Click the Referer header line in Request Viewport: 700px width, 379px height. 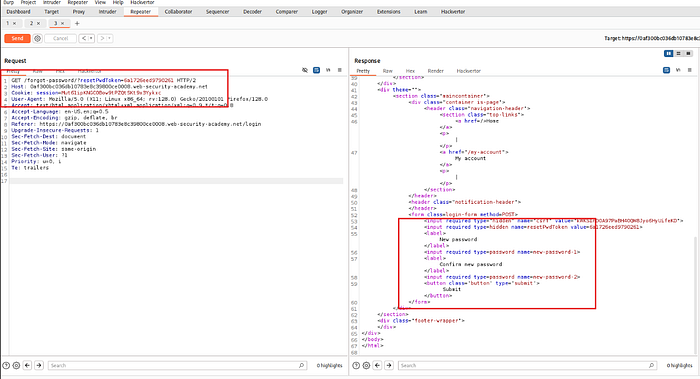pyautogui.click(x=136, y=124)
